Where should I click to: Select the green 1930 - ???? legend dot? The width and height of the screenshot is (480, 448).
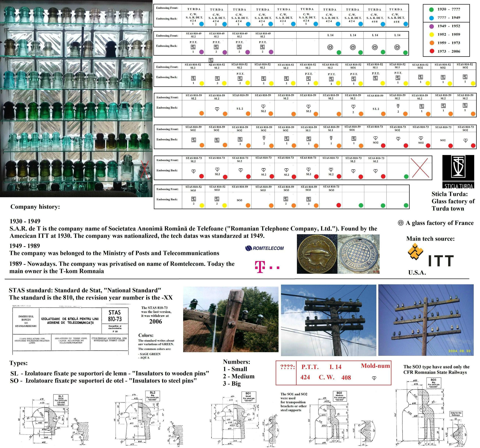click(x=431, y=10)
